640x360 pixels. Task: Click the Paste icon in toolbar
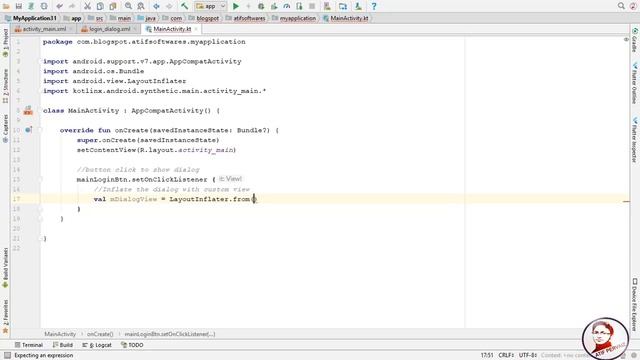(113, 6)
